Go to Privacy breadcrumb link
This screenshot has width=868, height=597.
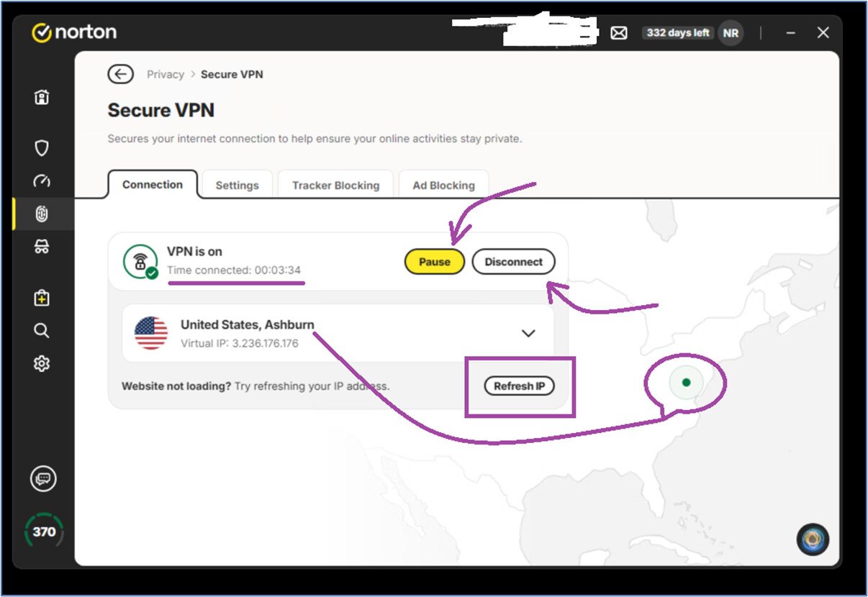(166, 74)
